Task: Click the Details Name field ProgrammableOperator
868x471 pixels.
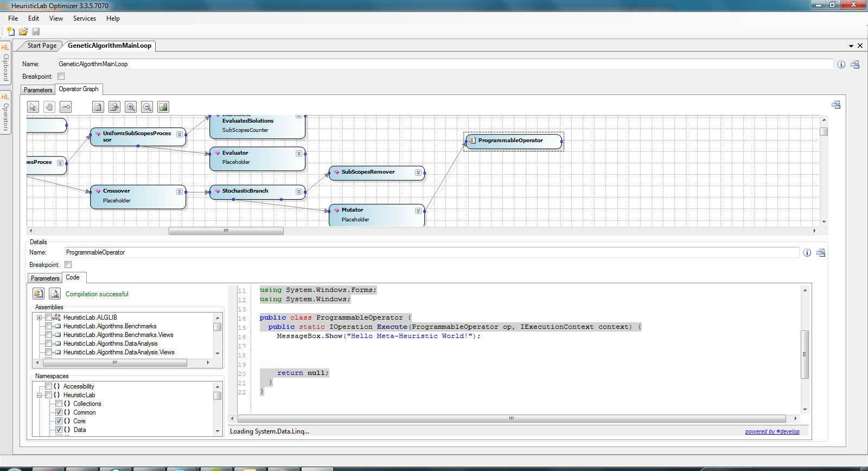Action: tap(432, 252)
